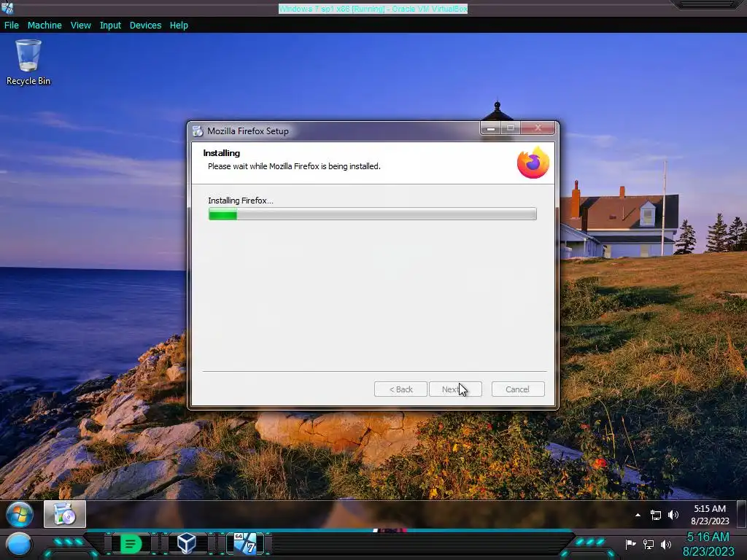747x560 pixels.
Task: Open the Recycle Bin desktop icon
Action: click(28, 63)
